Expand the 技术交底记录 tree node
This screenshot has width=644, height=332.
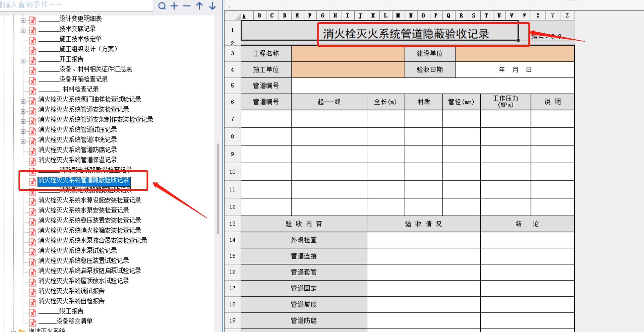click(23, 31)
